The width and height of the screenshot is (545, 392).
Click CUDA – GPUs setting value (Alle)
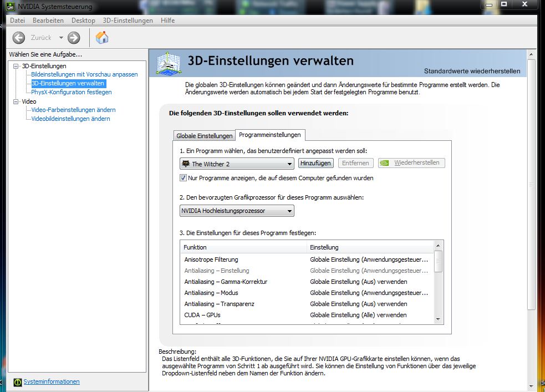coord(358,315)
